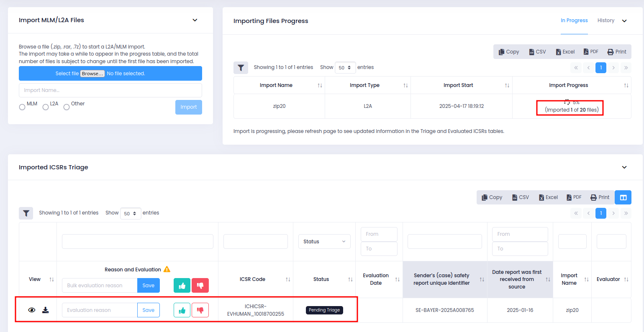
Task: Export the import progress table as Excel
Action: [x=565, y=52]
